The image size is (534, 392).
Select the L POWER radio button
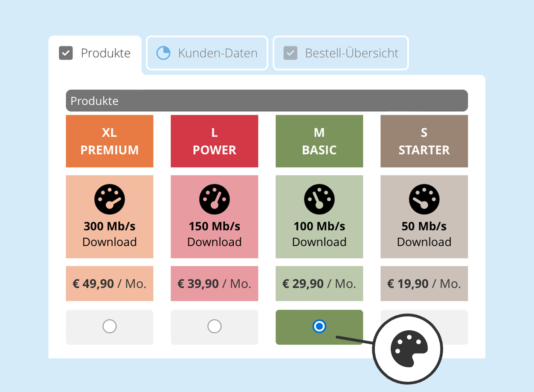tap(214, 326)
